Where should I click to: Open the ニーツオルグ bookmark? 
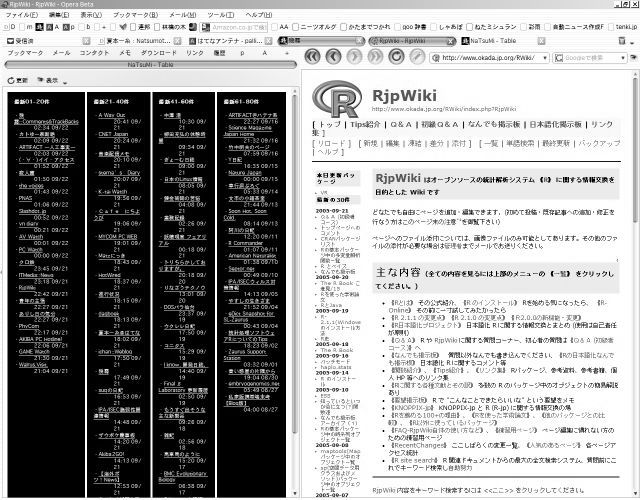(314, 27)
